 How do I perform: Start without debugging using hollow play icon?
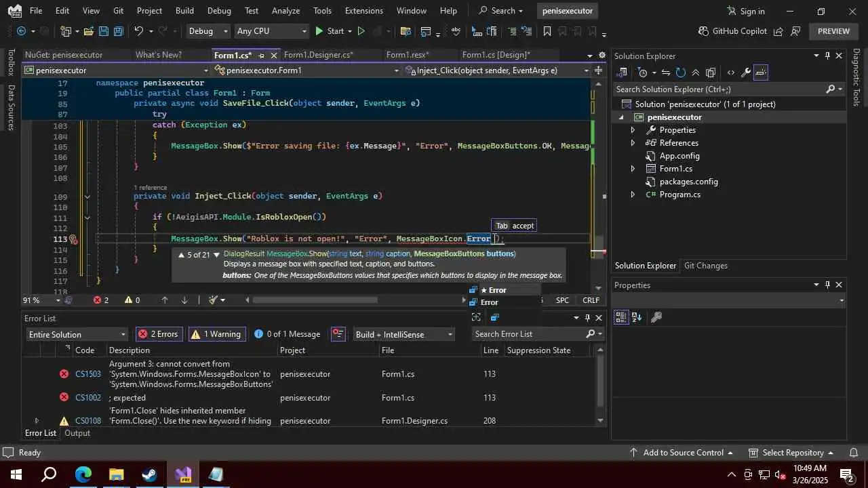[361, 31]
